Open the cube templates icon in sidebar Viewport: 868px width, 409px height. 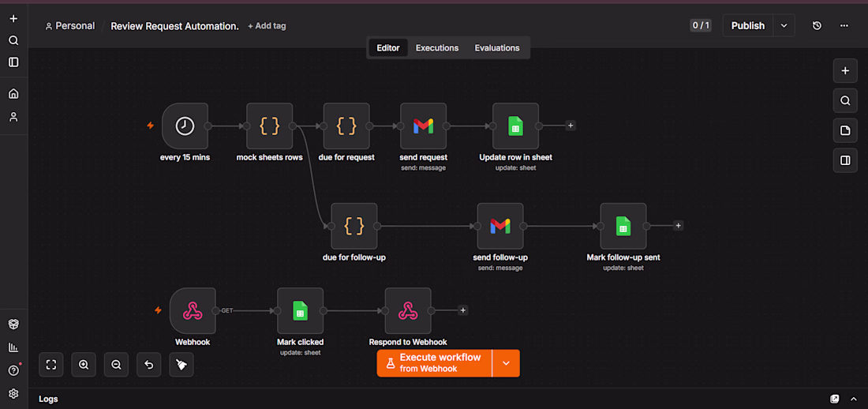click(x=14, y=325)
